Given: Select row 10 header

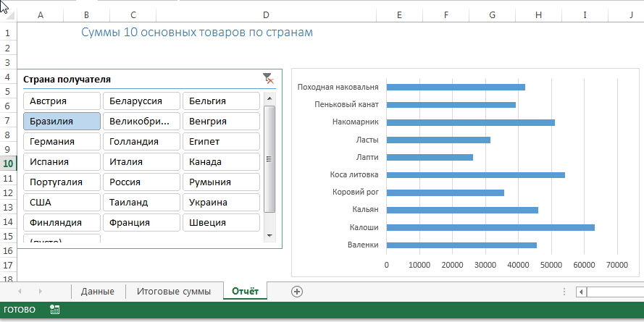Looking at the screenshot, I should click(x=8, y=164).
